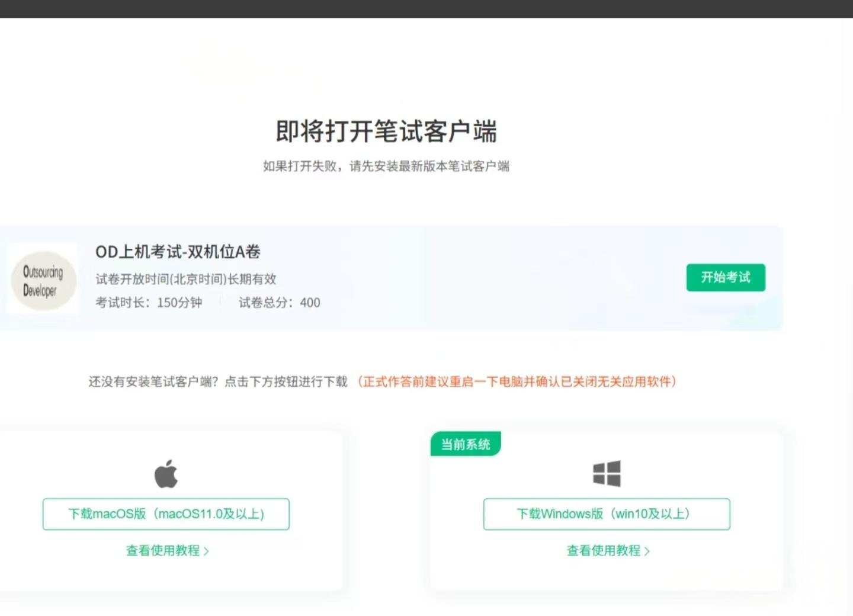Screen dimensions: 853x616
Task: Open 查看使用教程 under the Windows download
Action: (x=608, y=551)
